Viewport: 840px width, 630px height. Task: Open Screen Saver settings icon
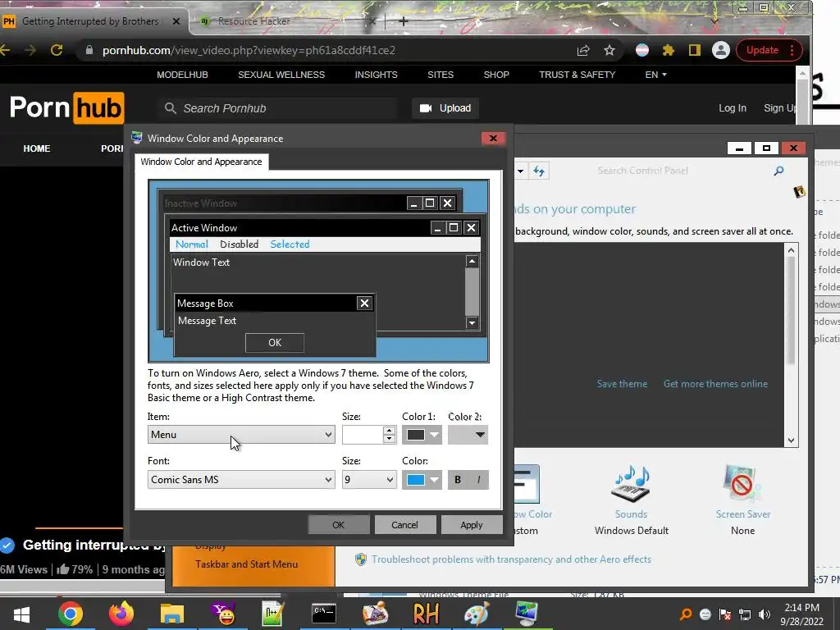[x=743, y=484]
